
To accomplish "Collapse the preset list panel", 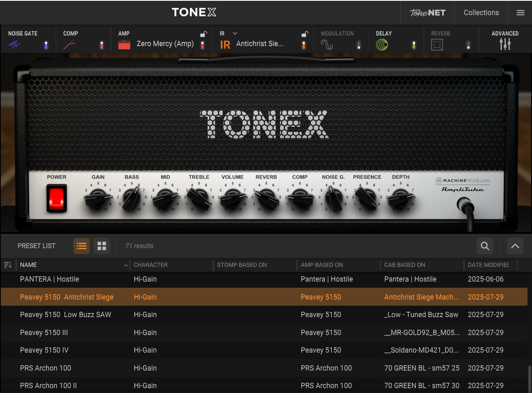I will point(515,246).
